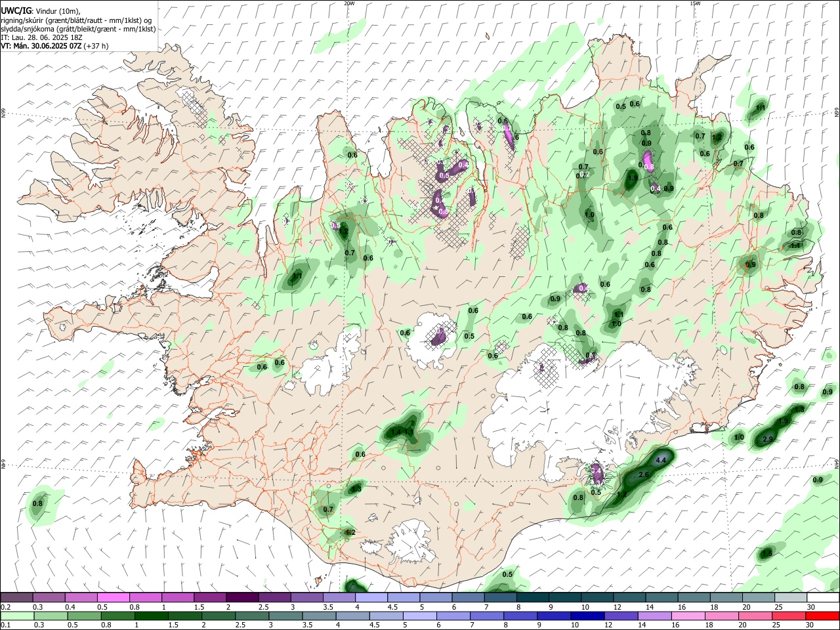Select the dusky mauve 0.2 swatch, upper legend
Image resolution: width=840 pixels, height=630 pixels.
pyautogui.click(x=16, y=598)
